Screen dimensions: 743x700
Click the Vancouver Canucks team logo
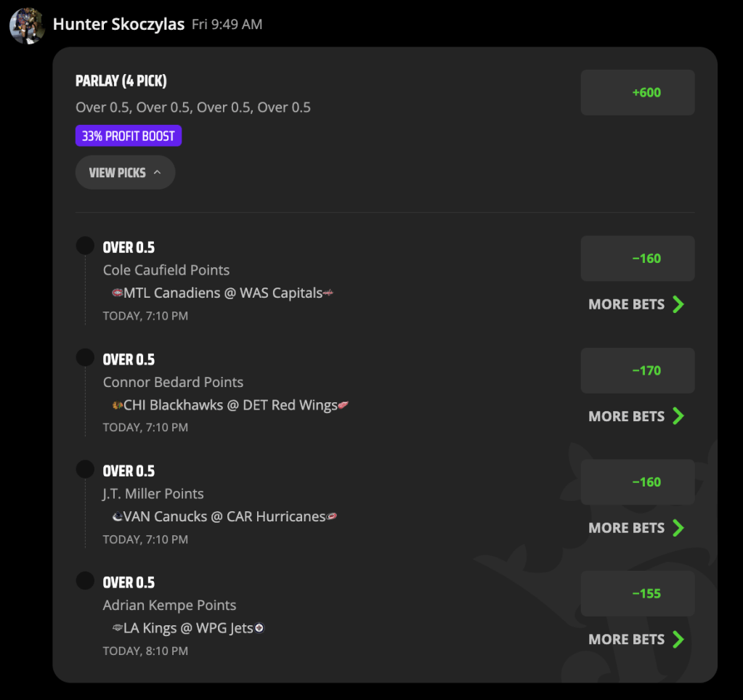pyautogui.click(x=117, y=516)
